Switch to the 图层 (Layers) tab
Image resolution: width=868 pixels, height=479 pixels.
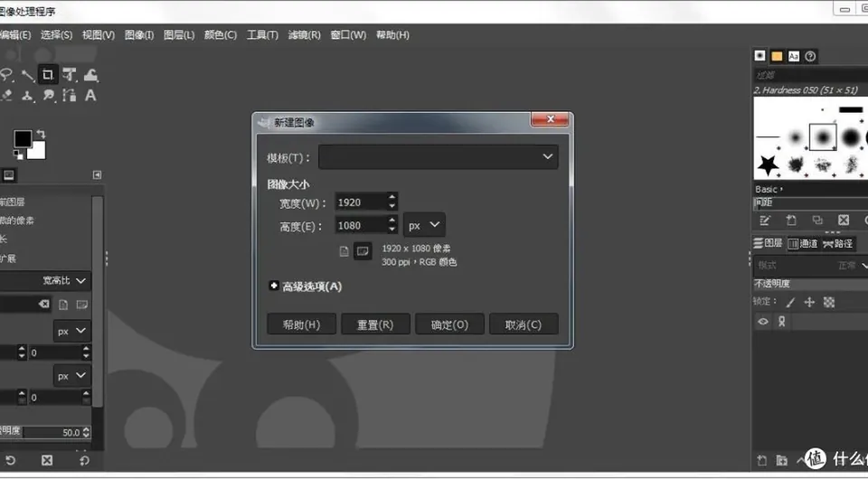[x=769, y=243]
